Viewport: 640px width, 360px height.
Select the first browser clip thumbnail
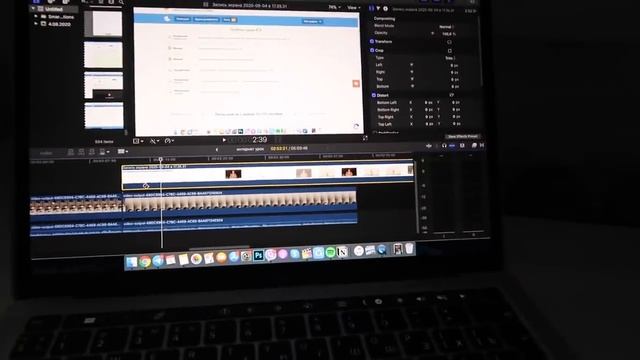point(103,24)
